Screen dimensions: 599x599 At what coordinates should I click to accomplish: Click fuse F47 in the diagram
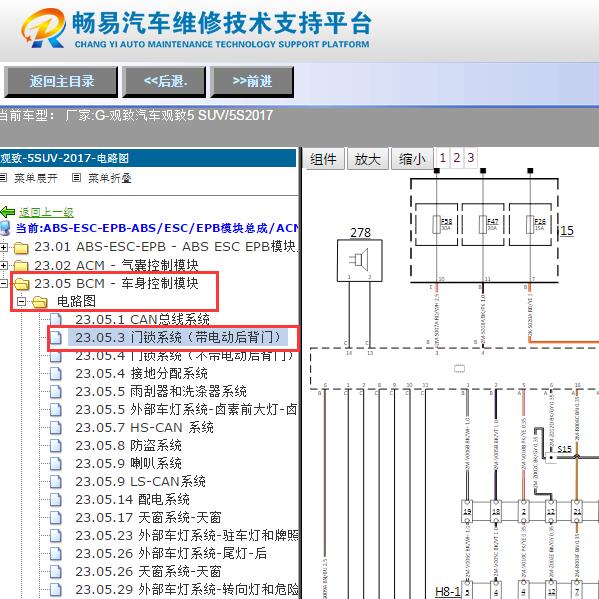(483, 224)
